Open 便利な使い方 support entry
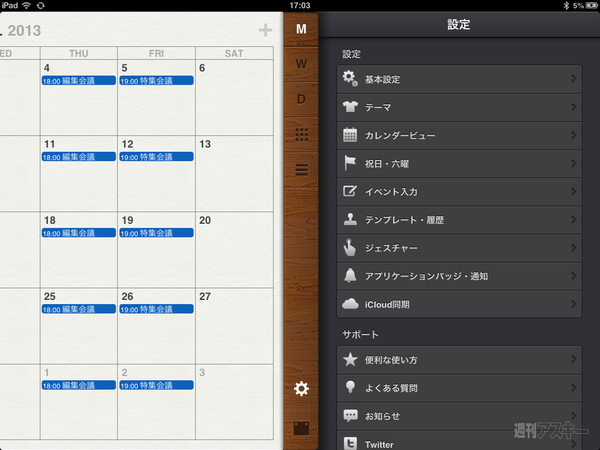Image resolution: width=600 pixels, height=450 pixels. [x=459, y=360]
